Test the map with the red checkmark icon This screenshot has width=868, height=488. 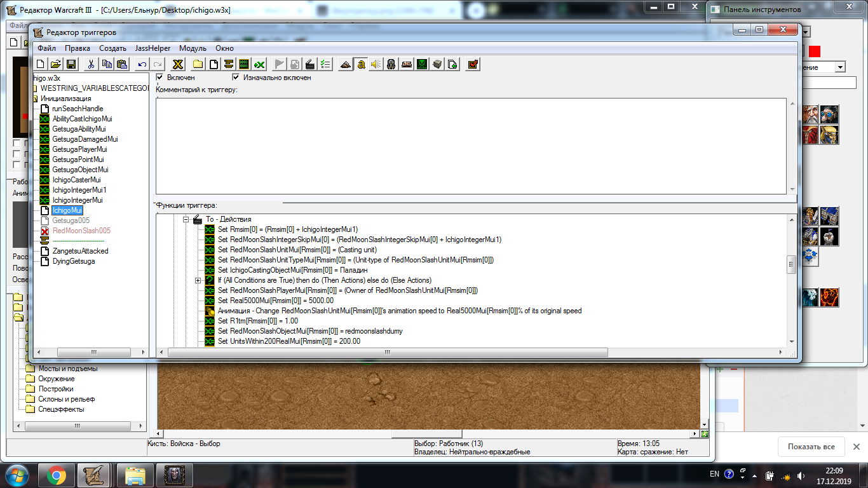pyautogui.click(x=473, y=64)
